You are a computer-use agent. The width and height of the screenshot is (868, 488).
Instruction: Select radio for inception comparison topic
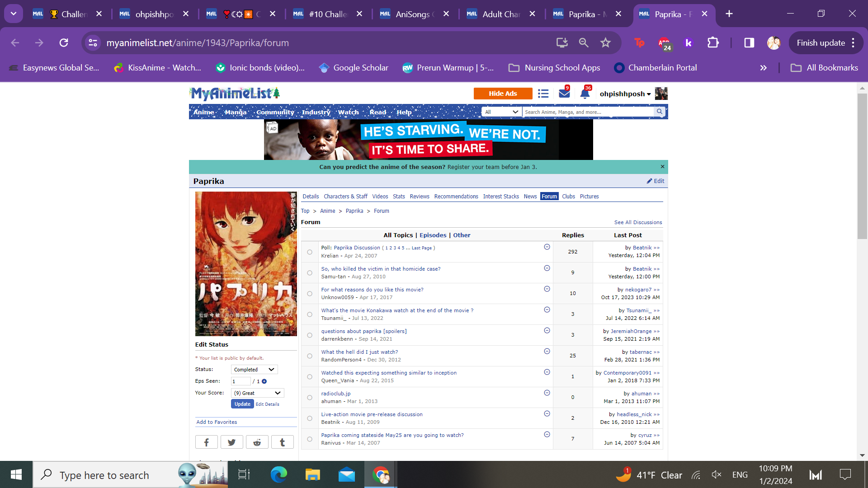[x=310, y=377]
